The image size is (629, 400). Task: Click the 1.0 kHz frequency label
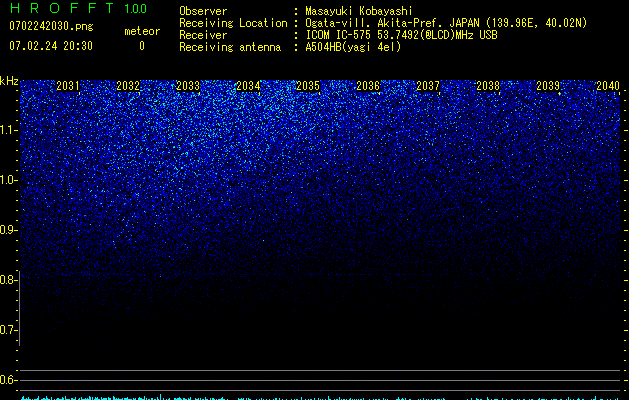9,180
